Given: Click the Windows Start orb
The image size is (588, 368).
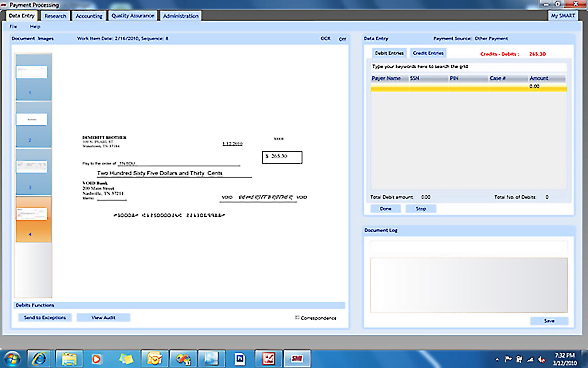Looking at the screenshot, I should coord(12,359).
